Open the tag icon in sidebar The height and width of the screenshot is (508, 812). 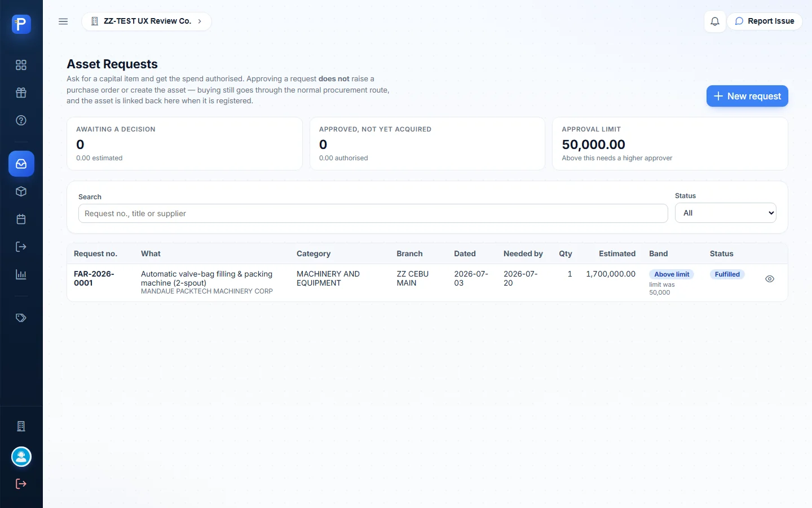click(21, 318)
